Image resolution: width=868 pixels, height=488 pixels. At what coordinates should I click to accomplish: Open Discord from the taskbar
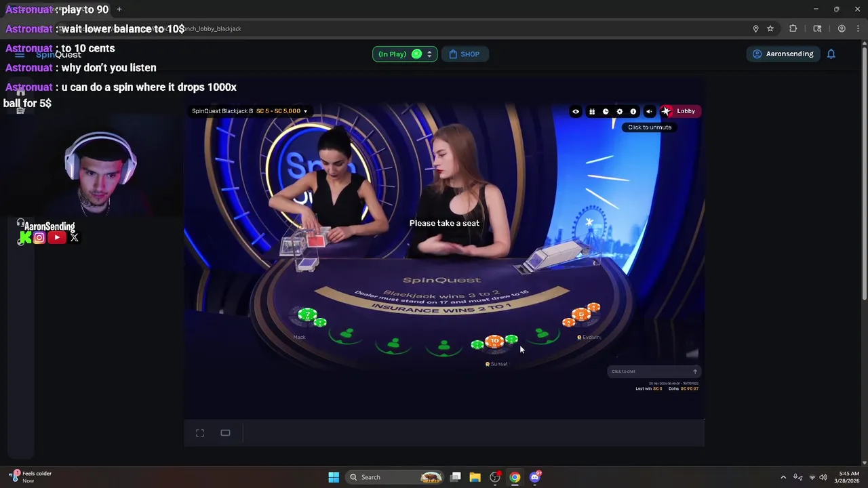coord(535,477)
